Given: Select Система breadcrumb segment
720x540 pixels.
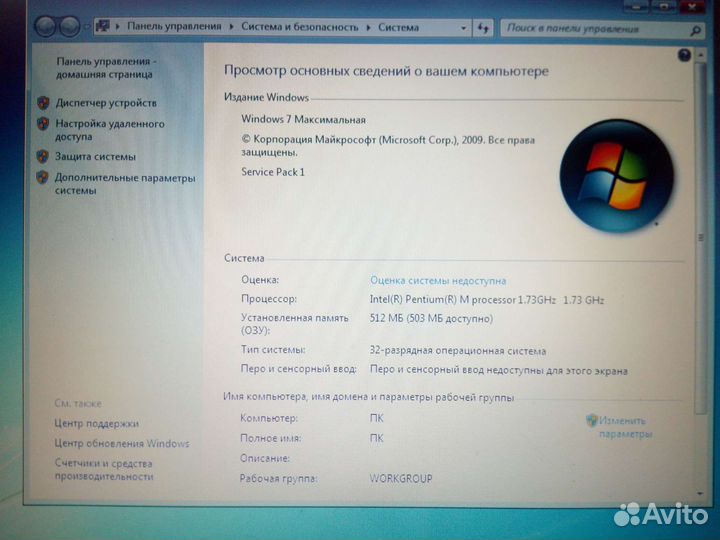Looking at the screenshot, I should click(x=399, y=28).
